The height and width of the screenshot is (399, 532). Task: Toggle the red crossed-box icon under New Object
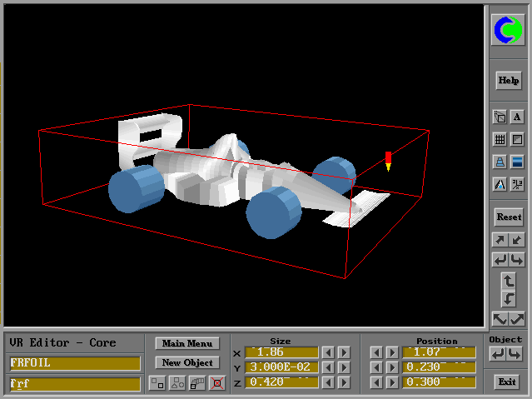pyautogui.click(x=217, y=383)
